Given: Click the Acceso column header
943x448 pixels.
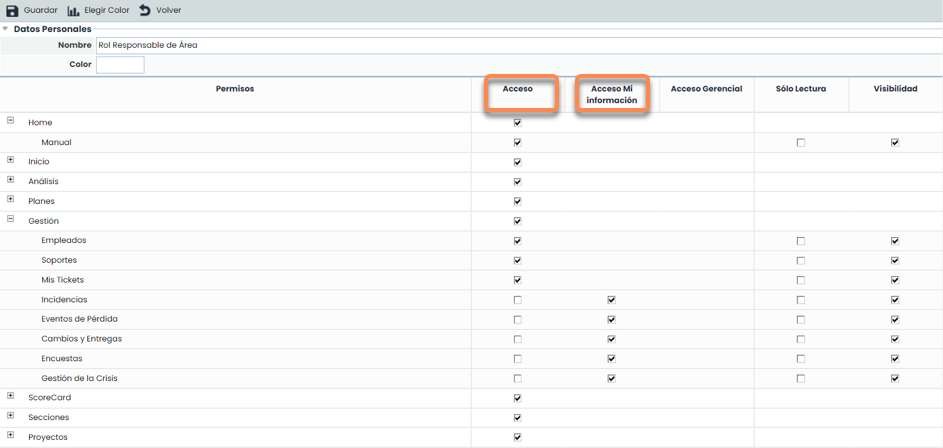Looking at the screenshot, I should coord(517,89).
